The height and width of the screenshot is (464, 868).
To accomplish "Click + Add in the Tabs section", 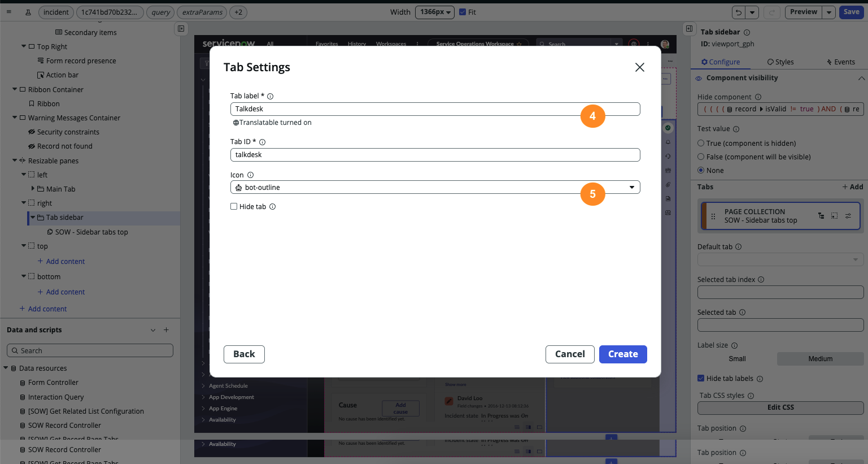I will coord(853,187).
